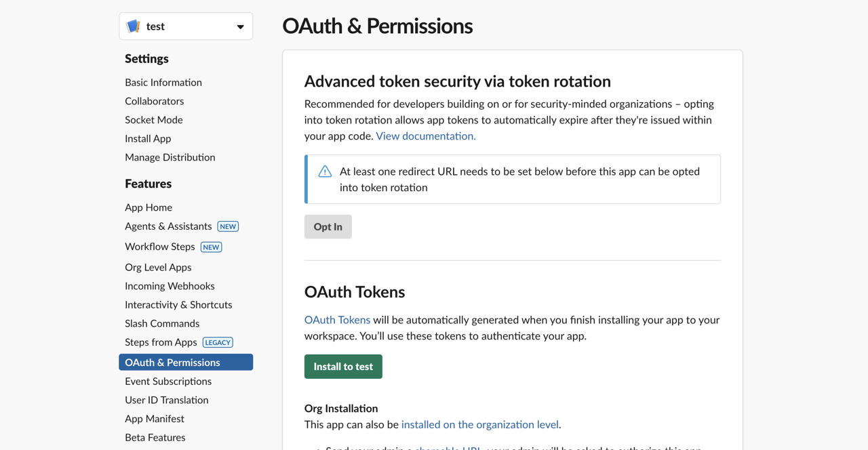Navigate to App Home feature

[x=149, y=207]
